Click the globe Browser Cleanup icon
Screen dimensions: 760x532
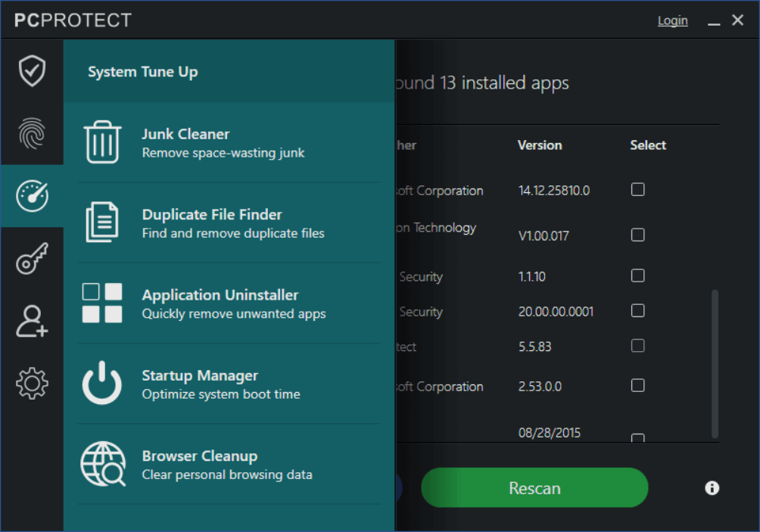pos(102,465)
